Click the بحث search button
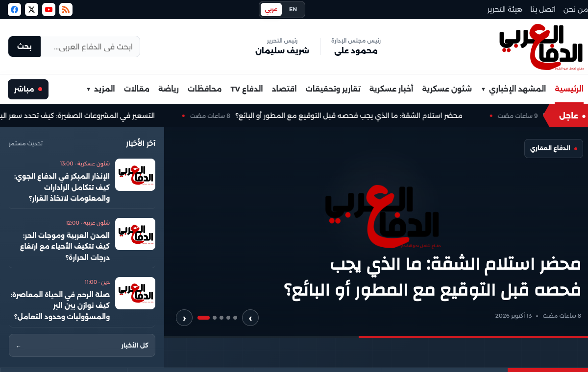588x372 pixels. tap(24, 46)
